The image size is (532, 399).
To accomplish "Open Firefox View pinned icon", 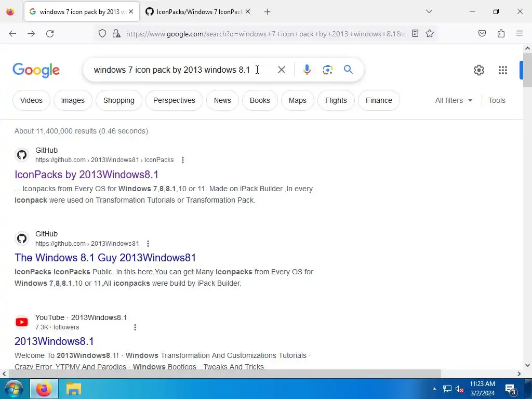I will point(10,12).
